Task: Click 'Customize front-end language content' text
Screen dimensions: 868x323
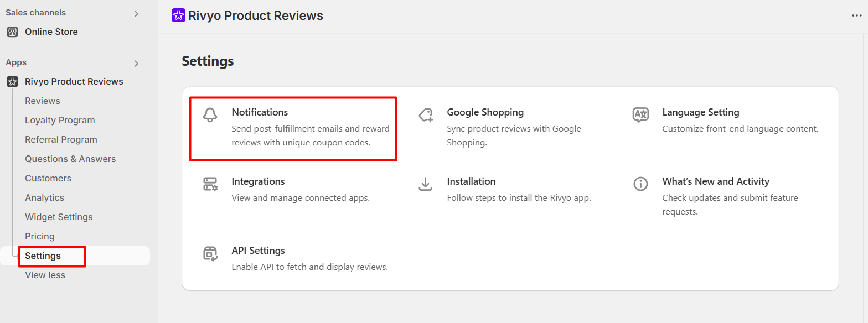Action: (740, 129)
